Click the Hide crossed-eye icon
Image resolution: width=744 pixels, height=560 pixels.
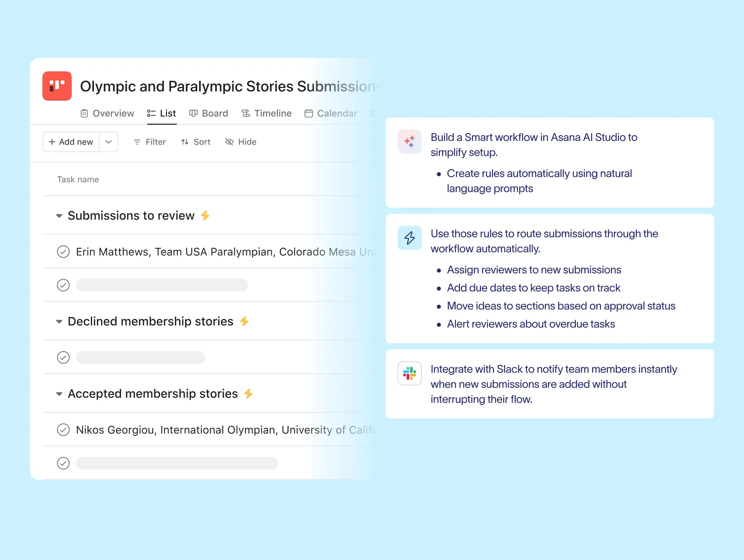pyautogui.click(x=229, y=142)
